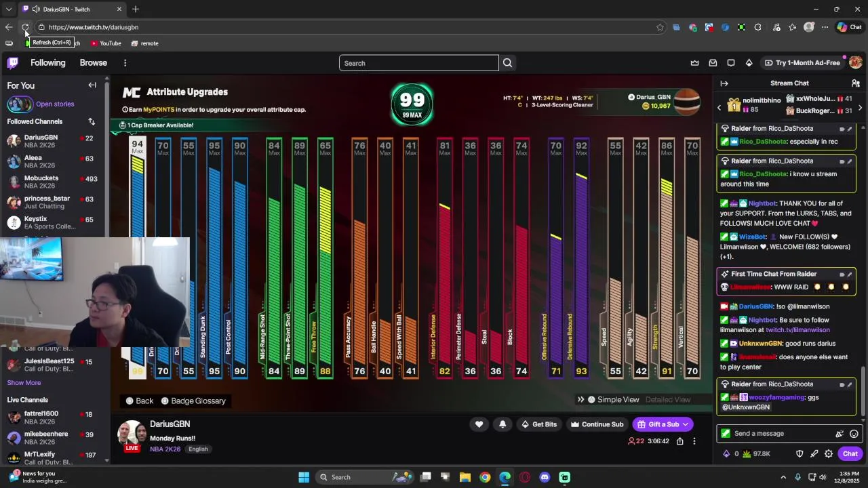The width and height of the screenshot is (868, 488).
Task: Share the stream via share icon
Action: (x=679, y=441)
